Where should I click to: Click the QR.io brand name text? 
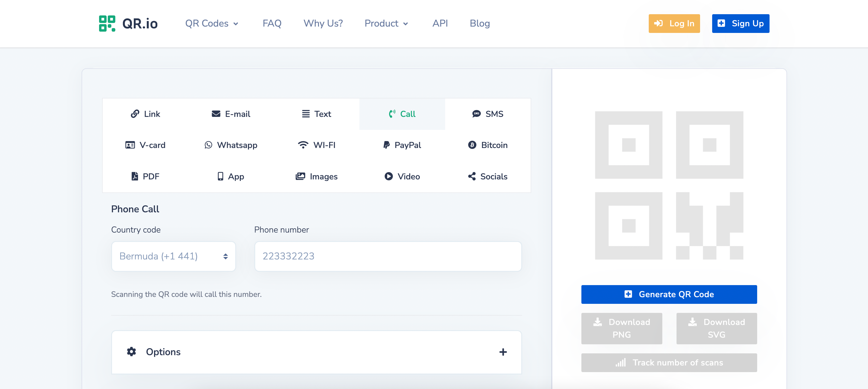pyautogui.click(x=140, y=24)
